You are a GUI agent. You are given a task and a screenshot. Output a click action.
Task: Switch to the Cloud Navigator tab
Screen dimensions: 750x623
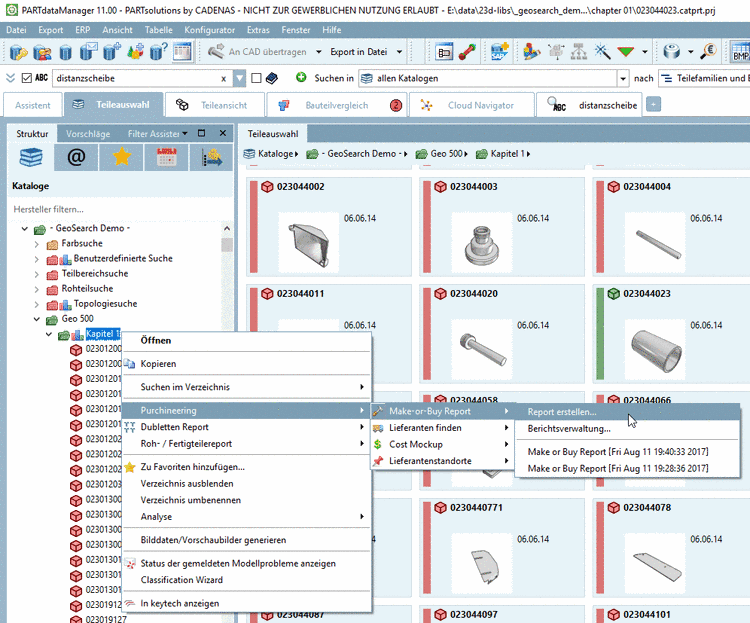(x=472, y=105)
